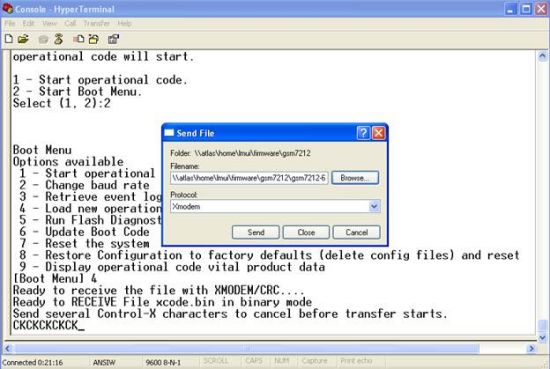The image size is (550, 369).
Task: Open the Transfer menu
Action: (x=96, y=24)
